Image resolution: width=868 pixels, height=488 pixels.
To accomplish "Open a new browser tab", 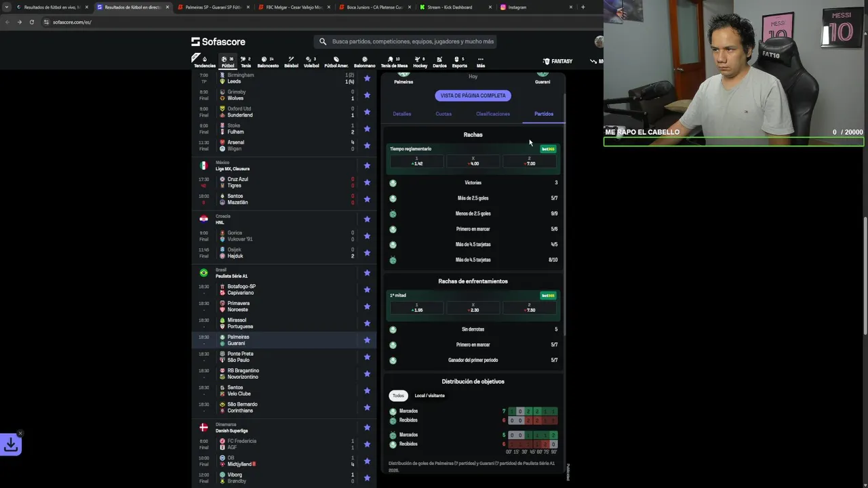I will pos(583,7).
